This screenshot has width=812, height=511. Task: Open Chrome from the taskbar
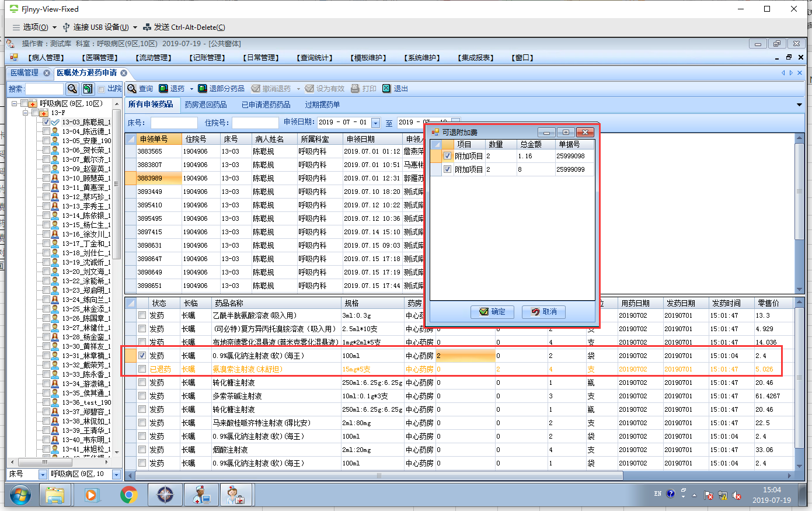pos(129,495)
